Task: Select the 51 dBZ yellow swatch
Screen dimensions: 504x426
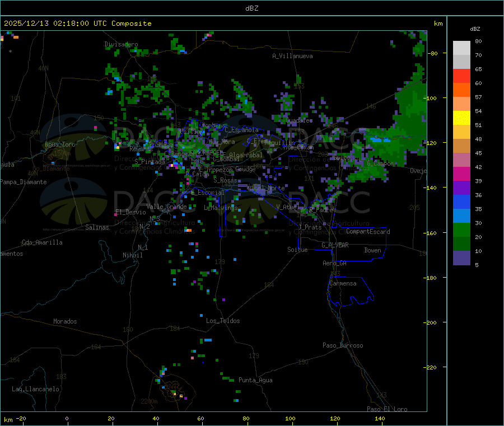Action: [x=461, y=118]
